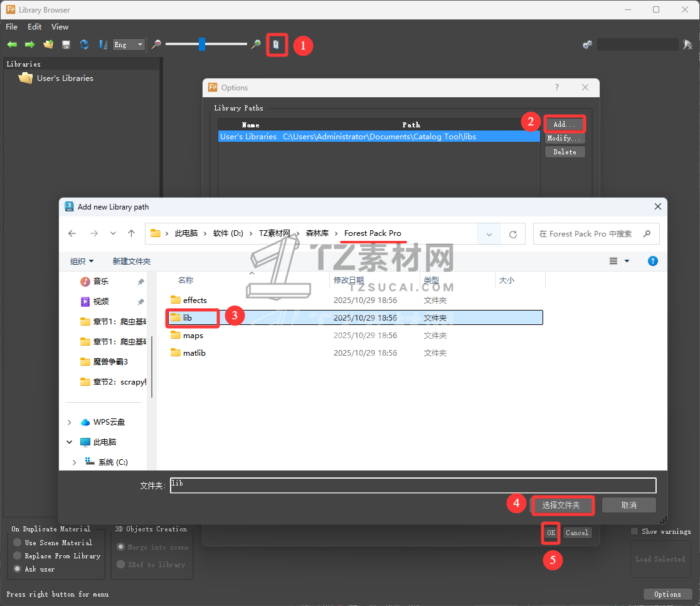This screenshot has width=700, height=606.
Task: Click the blue help icon in file dialog
Action: pos(653,261)
